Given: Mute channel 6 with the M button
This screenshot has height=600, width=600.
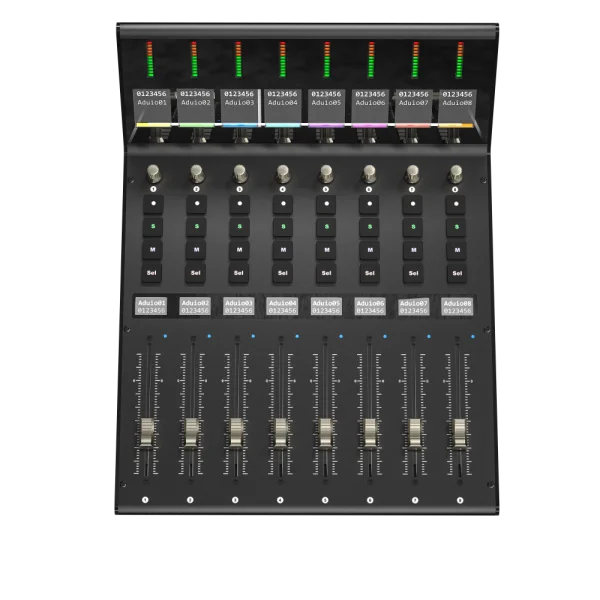Looking at the screenshot, I should click(370, 250).
